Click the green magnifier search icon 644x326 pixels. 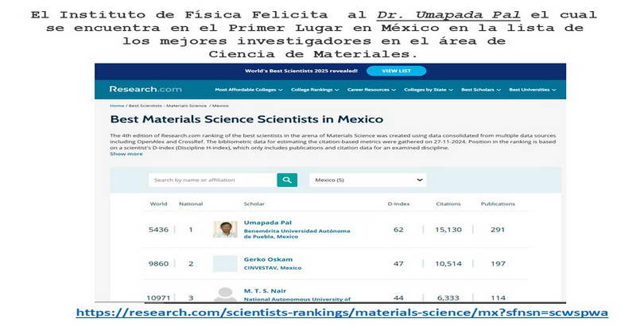point(287,180)
